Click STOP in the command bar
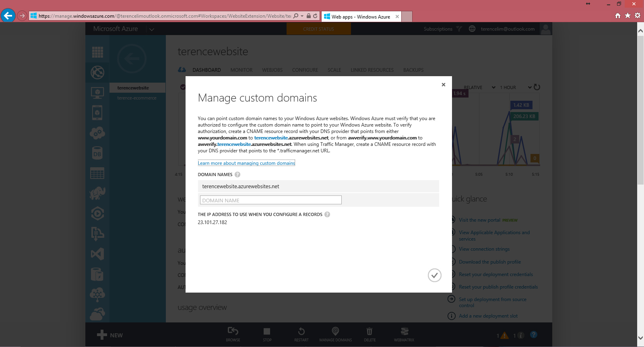 (267, 334)
